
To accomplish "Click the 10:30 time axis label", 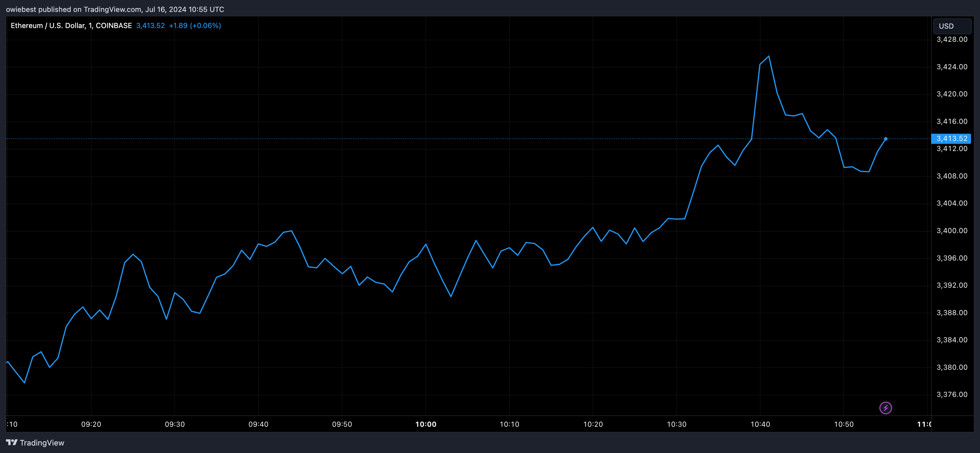I will click(x=677, y=424).
